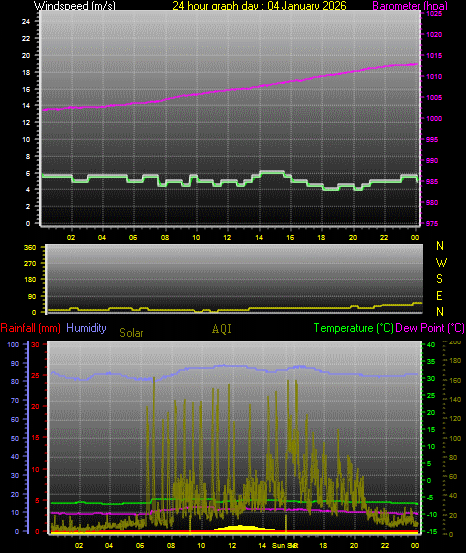Click the 1015 barometer scale value

434,56
